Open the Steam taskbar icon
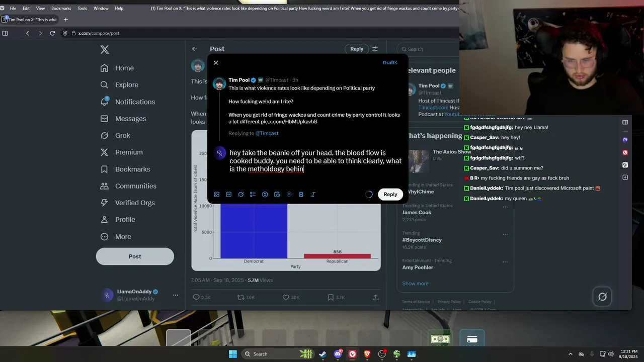Viewport: 644px width, 362px height. click(x=323, y=354)
